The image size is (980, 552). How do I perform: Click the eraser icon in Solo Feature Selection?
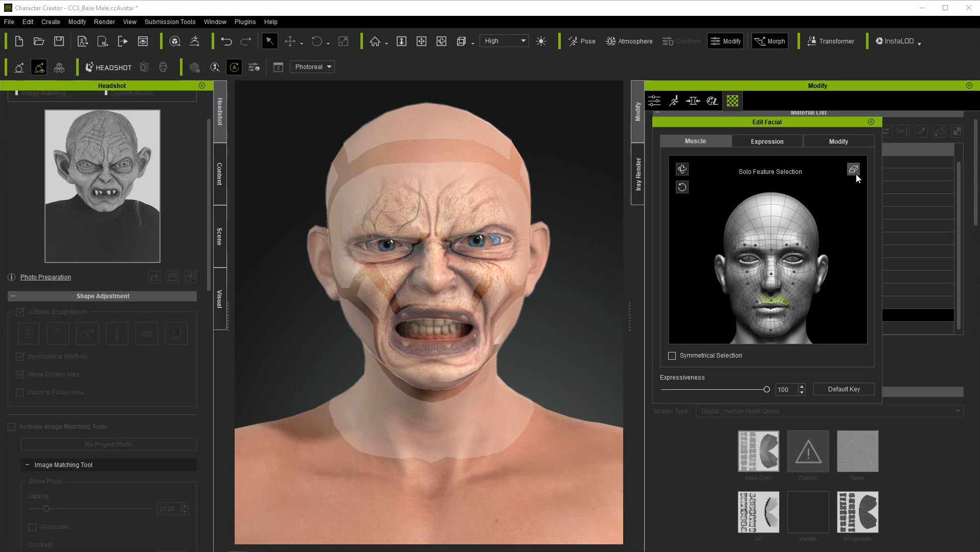click(853, 169)
